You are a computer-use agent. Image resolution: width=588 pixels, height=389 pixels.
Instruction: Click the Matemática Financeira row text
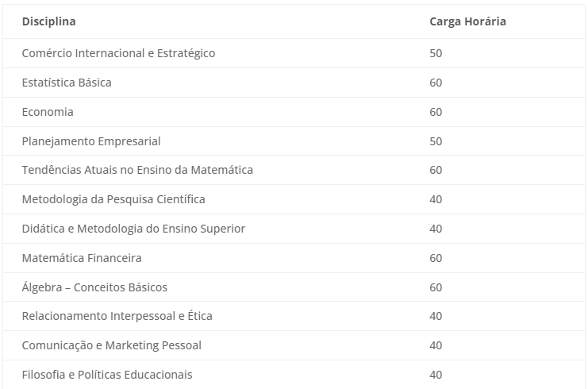pos(82,258)
